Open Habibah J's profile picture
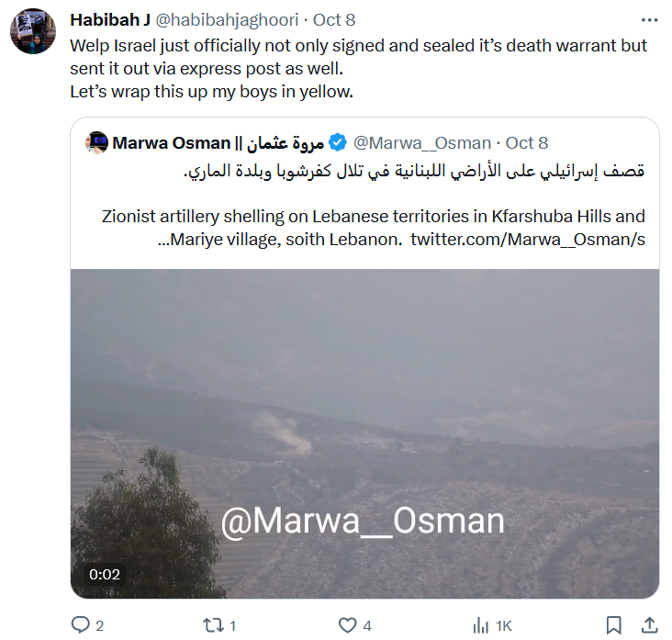The width and height of the screenshot is (672, 640). coord(33,31)
